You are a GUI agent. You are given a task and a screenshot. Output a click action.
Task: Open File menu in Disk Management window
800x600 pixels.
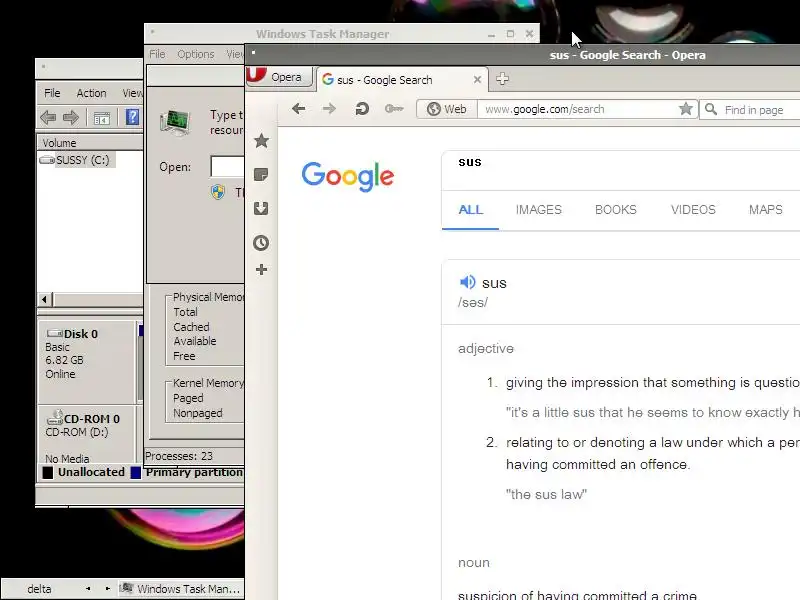point(52,93)
